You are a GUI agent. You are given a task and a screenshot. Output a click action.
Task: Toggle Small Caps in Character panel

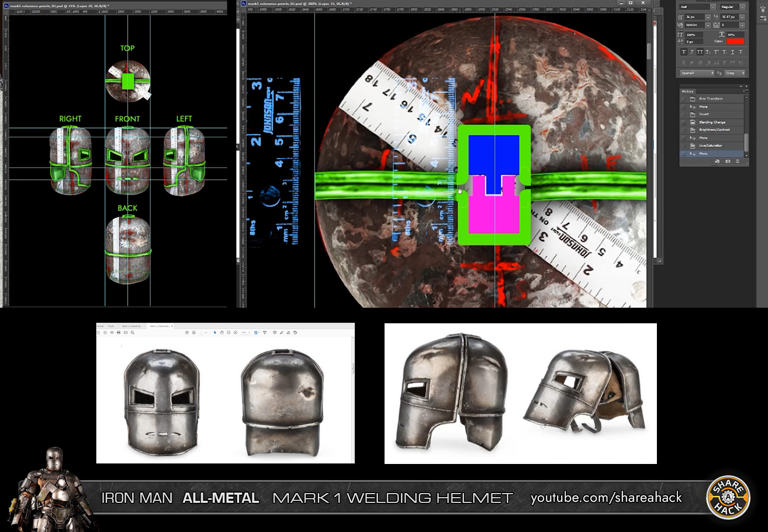(x=708, y=52)
